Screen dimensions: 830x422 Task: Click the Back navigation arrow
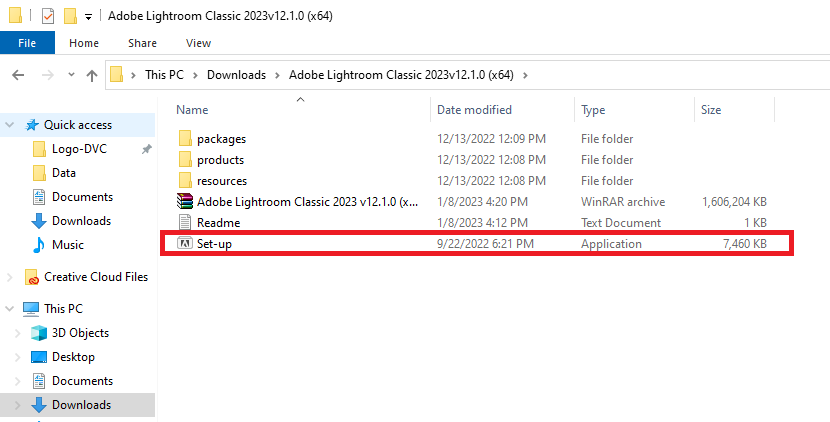pos(18,75)
